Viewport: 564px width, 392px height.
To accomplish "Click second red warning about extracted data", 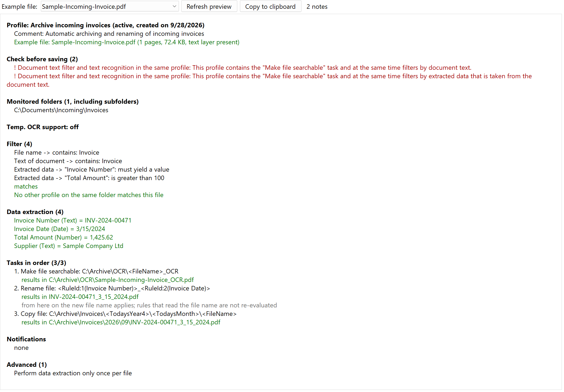I will tap(269, 80).
